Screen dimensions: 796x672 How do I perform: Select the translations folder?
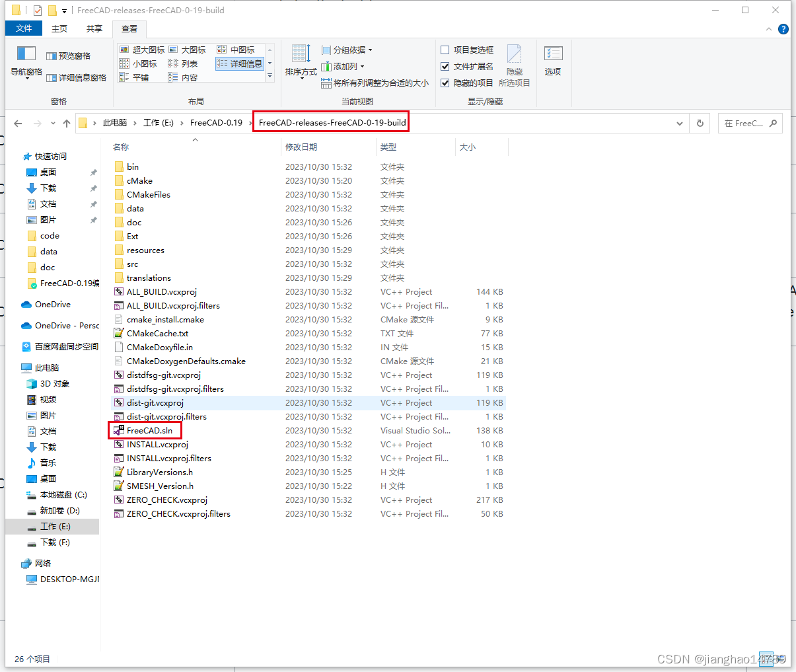click(x=149, y=278)
